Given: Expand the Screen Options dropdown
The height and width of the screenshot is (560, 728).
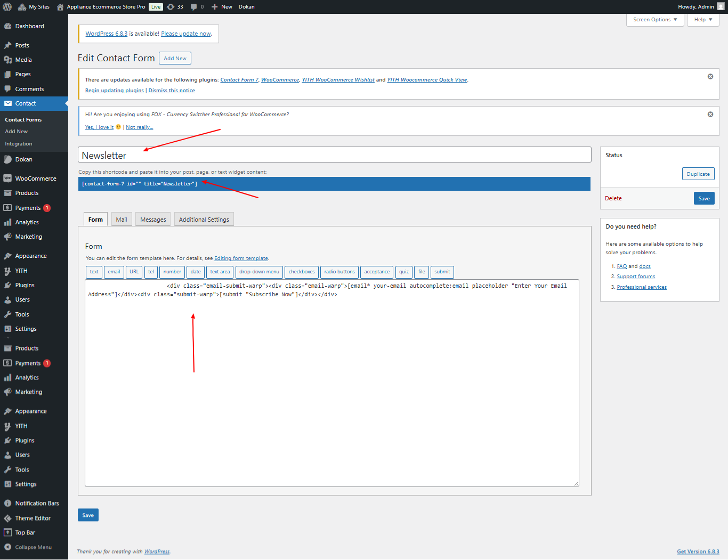Looking at the screenshot, I should 655,20.
